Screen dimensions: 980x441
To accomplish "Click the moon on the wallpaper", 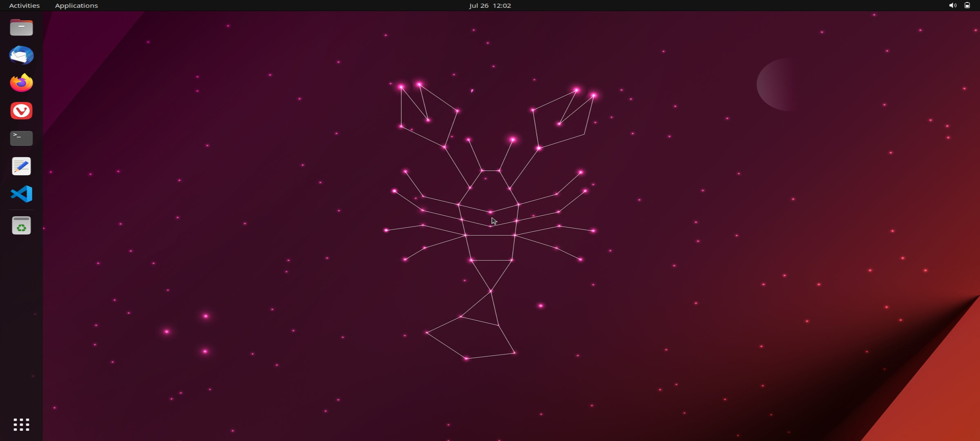I will tap(776, 85).
